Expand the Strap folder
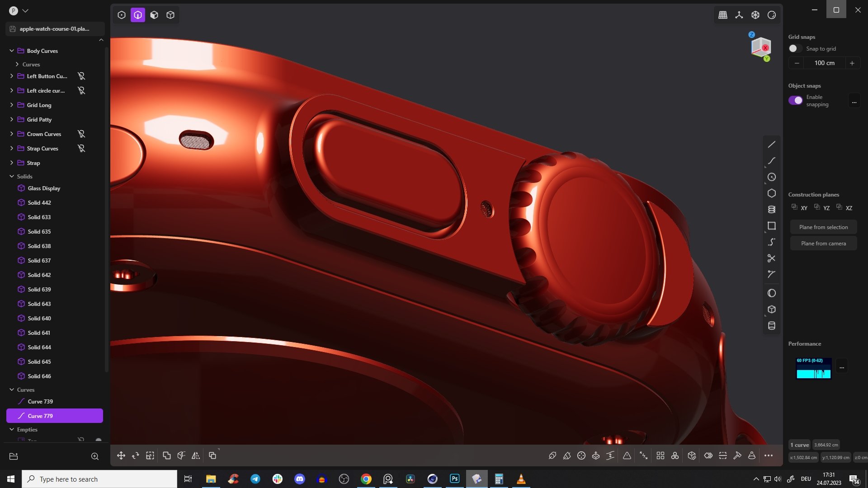This screenshot has height=488, width=868. pyautogui.click(x=12, y=163)
